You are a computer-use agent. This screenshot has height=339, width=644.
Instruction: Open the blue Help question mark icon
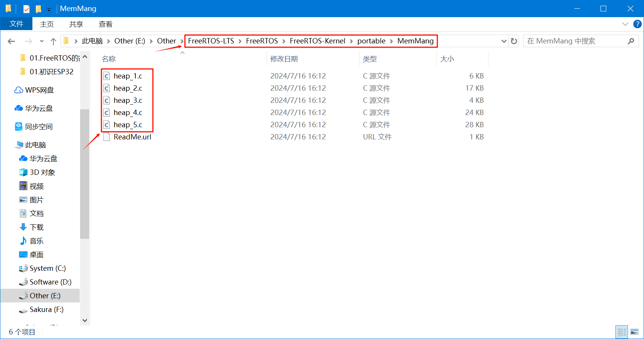tap(637, 24)
